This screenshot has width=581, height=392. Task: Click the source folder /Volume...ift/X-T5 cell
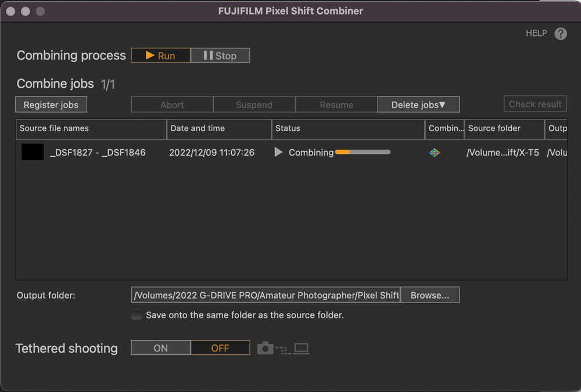pyautogui.click(x=503, y=152)
